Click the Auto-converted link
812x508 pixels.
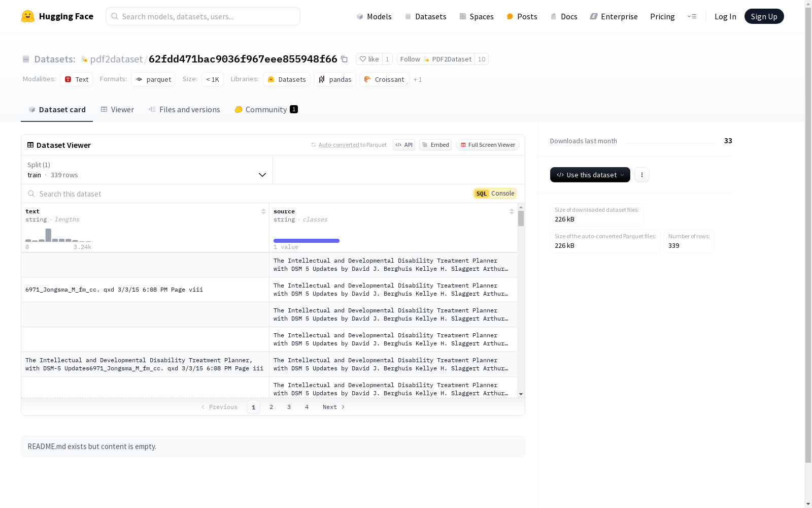(x=339, y=145)
